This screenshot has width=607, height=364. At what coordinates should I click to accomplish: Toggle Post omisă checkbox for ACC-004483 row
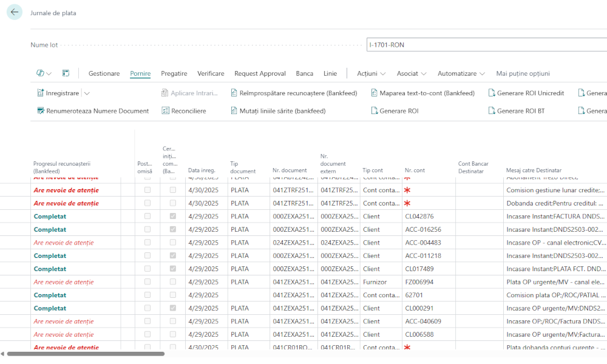coord(148,243)
